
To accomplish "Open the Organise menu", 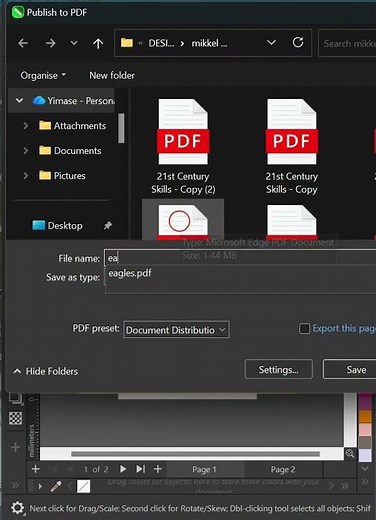I will coord(43,75).
